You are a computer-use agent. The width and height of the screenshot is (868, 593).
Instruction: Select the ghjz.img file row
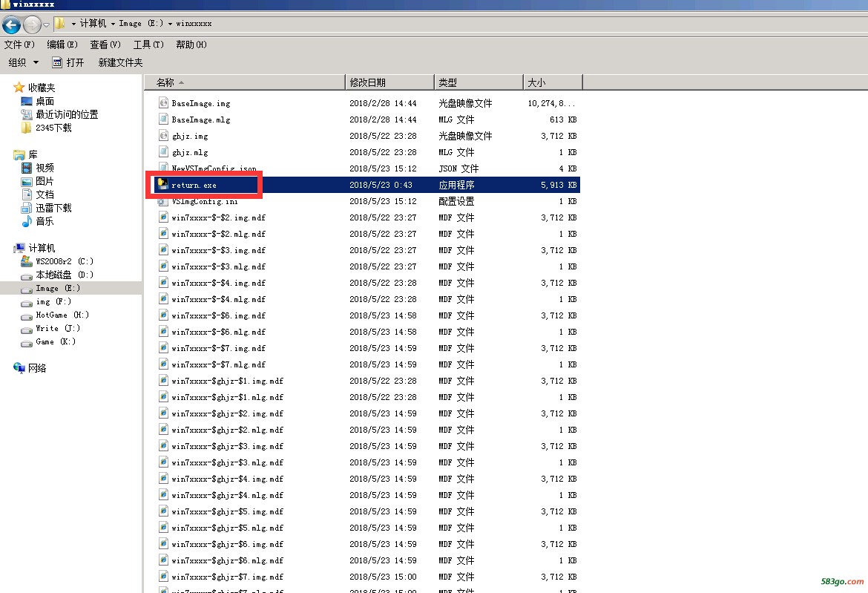(190, 136)
